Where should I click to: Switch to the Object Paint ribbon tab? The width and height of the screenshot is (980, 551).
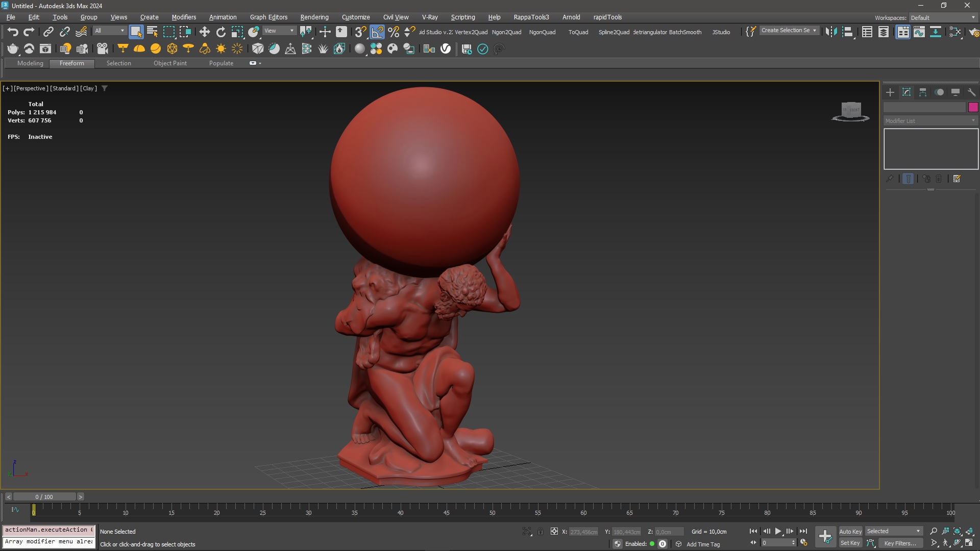(x=170, y=63)
